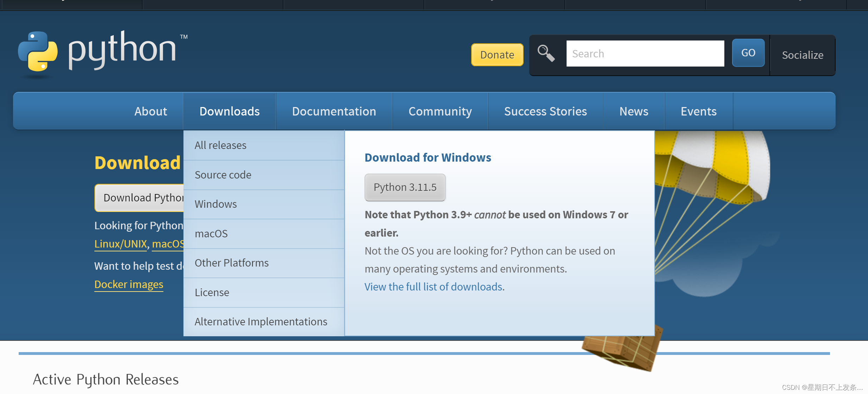The height and width of the screenshot is (394, 868).
Task: Open the Docker images link
Action: click(x=129, y=284)
